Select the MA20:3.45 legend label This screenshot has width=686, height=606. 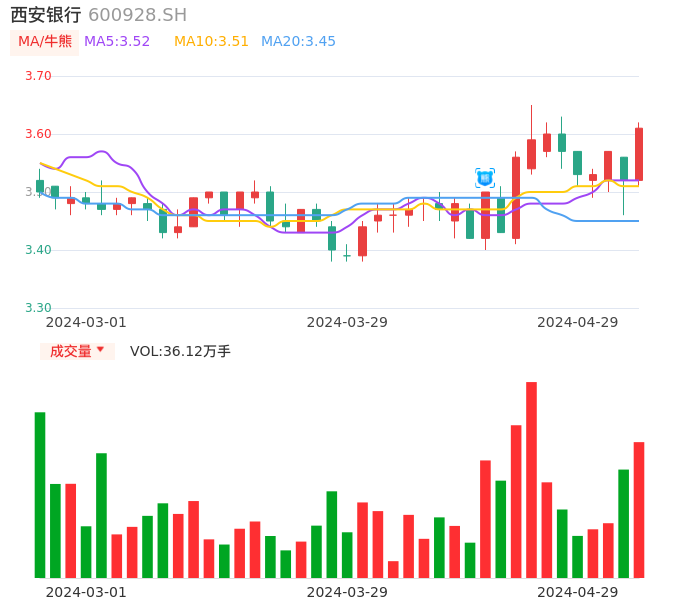point(298,42)
